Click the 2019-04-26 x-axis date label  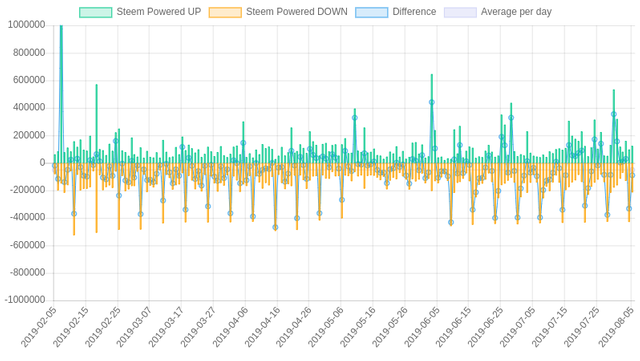293,328
